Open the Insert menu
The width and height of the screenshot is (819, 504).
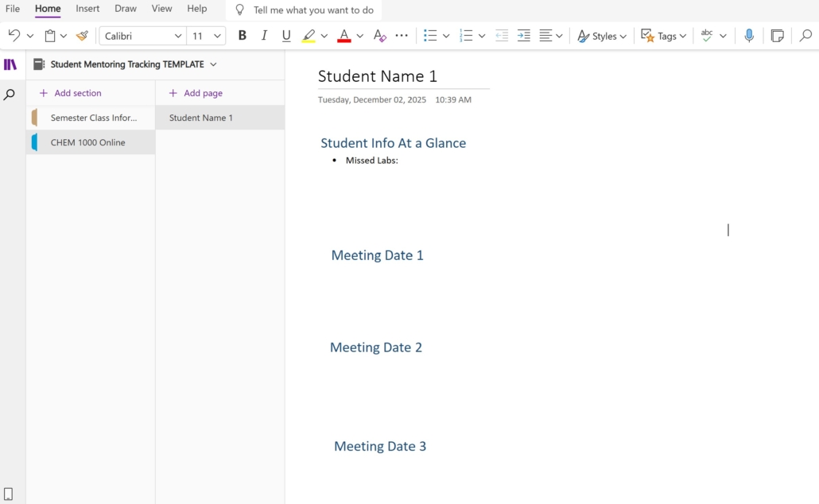[87, 9]
